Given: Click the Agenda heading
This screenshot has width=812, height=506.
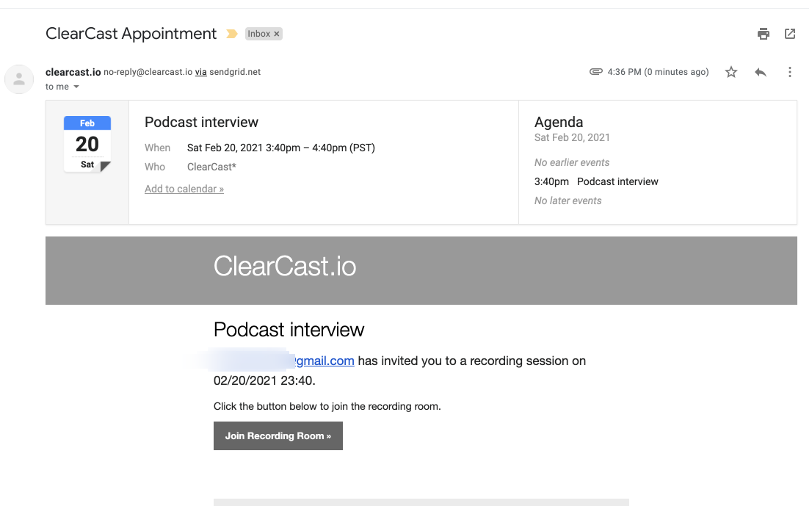Looking at the screenshot, I should pos(559,122).
